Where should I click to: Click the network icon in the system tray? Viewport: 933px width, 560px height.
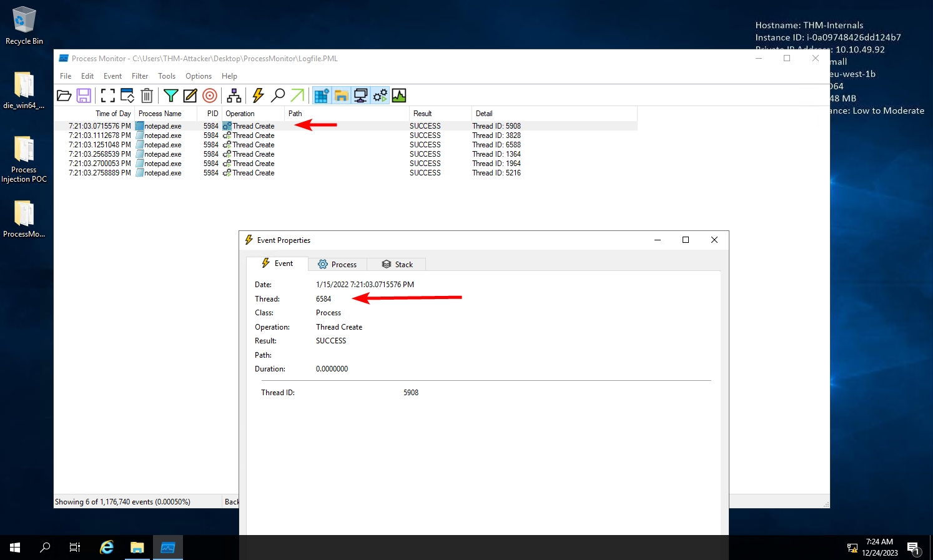852,548
